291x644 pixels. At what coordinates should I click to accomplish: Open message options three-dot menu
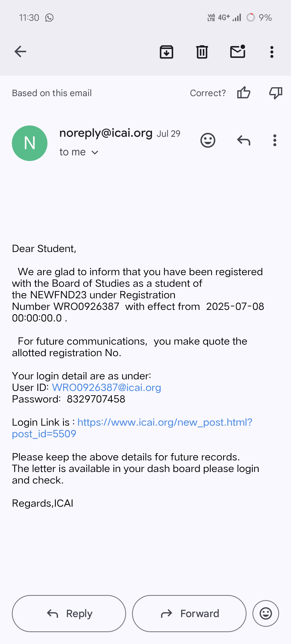[275, 140]
